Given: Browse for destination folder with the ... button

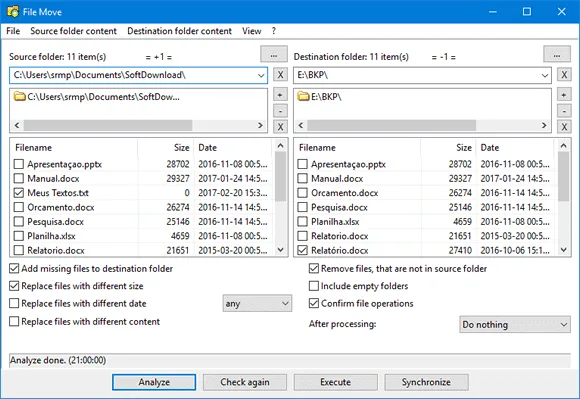Looking at the screenshot, I should pyautogui.click(x=557, y=54).
